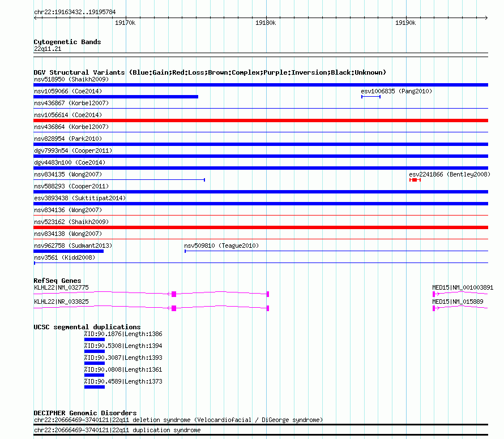Open nsv436867 (Korbel2007) variant
This screenshot has height=439, width=504.
pos(71,103)
